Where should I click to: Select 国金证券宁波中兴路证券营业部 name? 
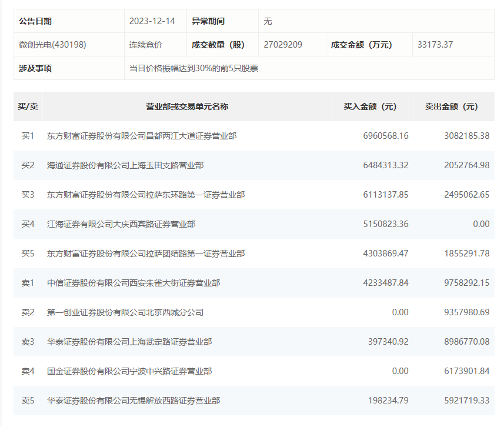coord(129,371)
